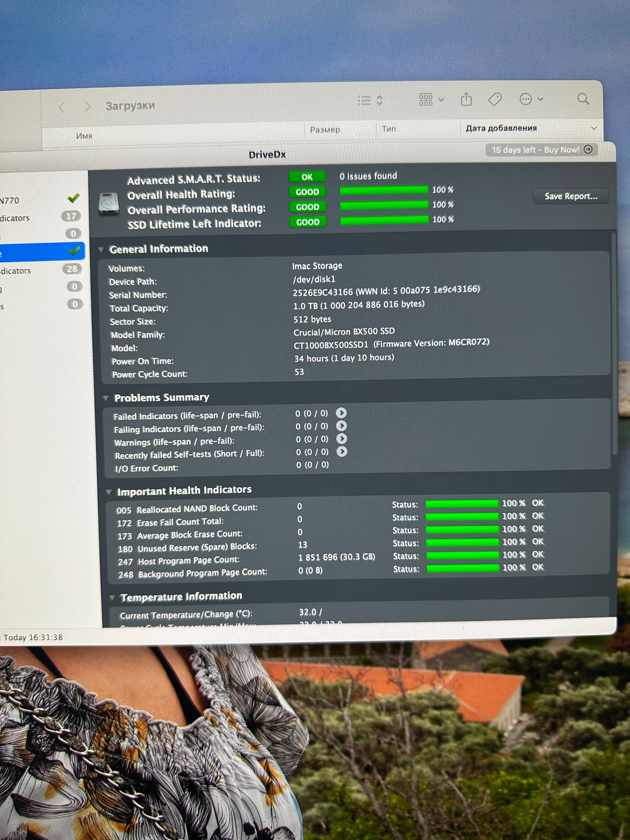Open Finder group-by options dropdown
The width and height of the screenshot is (630, 840).
pos(431,100)
